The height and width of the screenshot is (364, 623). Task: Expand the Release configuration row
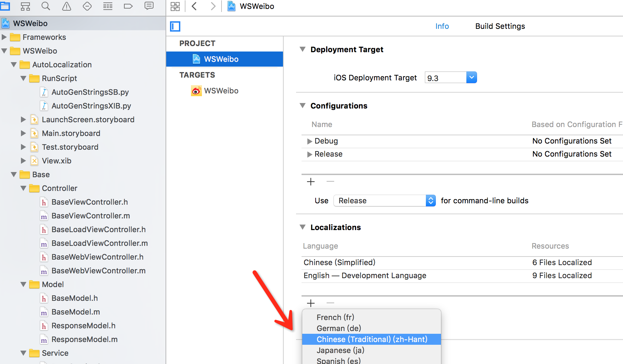309,154
